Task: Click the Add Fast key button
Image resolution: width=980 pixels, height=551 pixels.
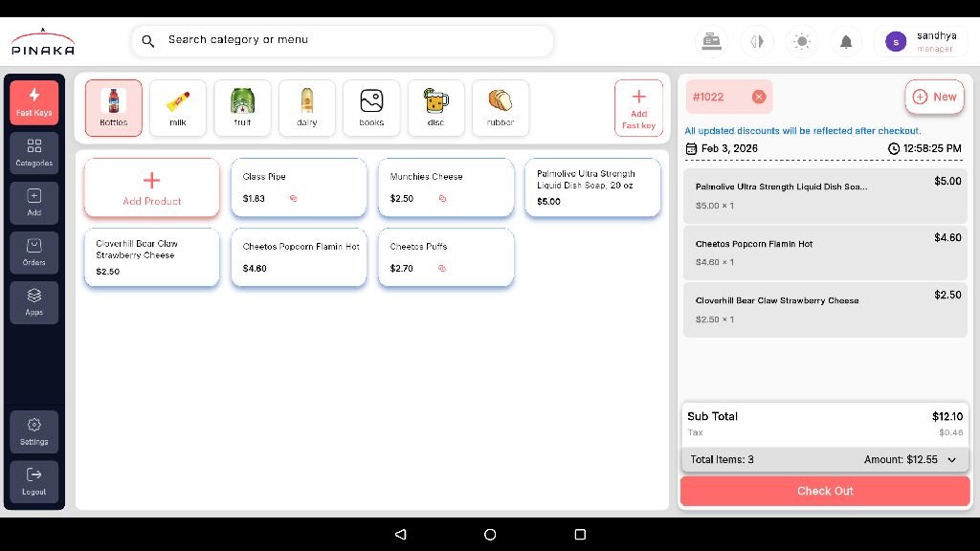Action: (x=638, y=107)
